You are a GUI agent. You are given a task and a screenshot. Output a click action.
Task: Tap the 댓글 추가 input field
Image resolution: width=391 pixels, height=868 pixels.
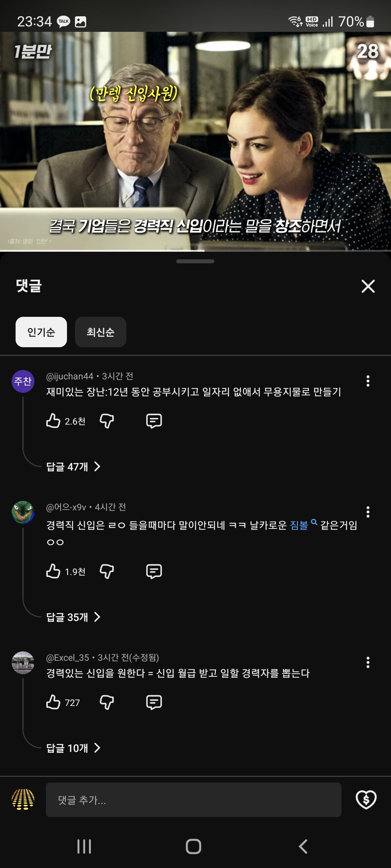click(193, 800)
